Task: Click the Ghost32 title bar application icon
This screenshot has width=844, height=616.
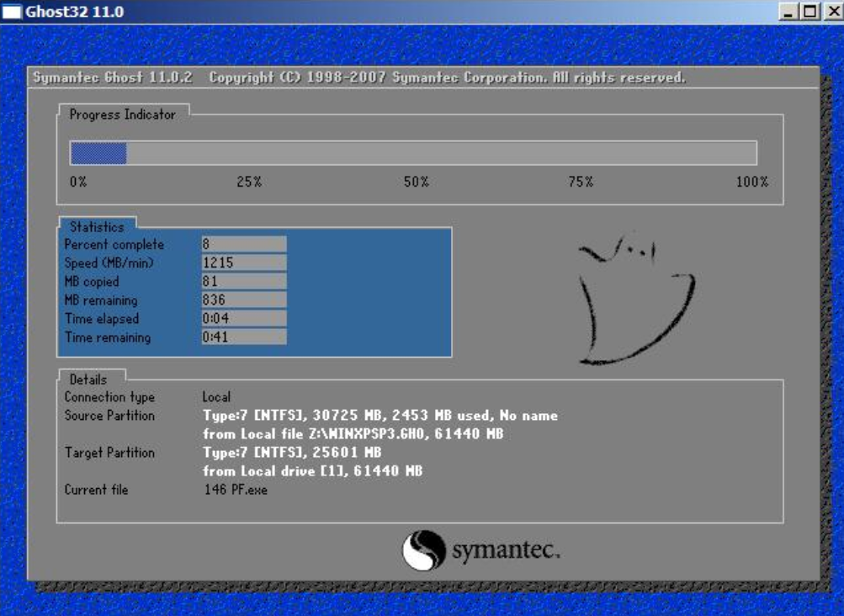Action: pyautogui.click(x=13, y=12)
